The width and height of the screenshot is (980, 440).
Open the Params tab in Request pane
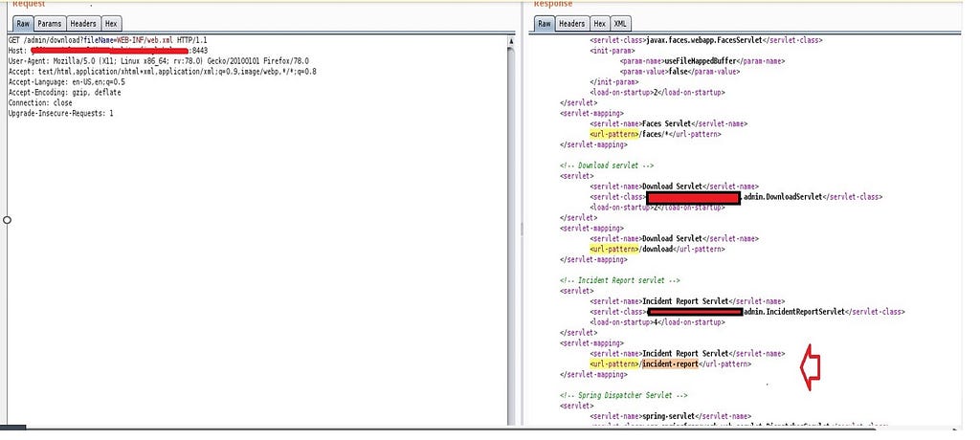point(50,24)
